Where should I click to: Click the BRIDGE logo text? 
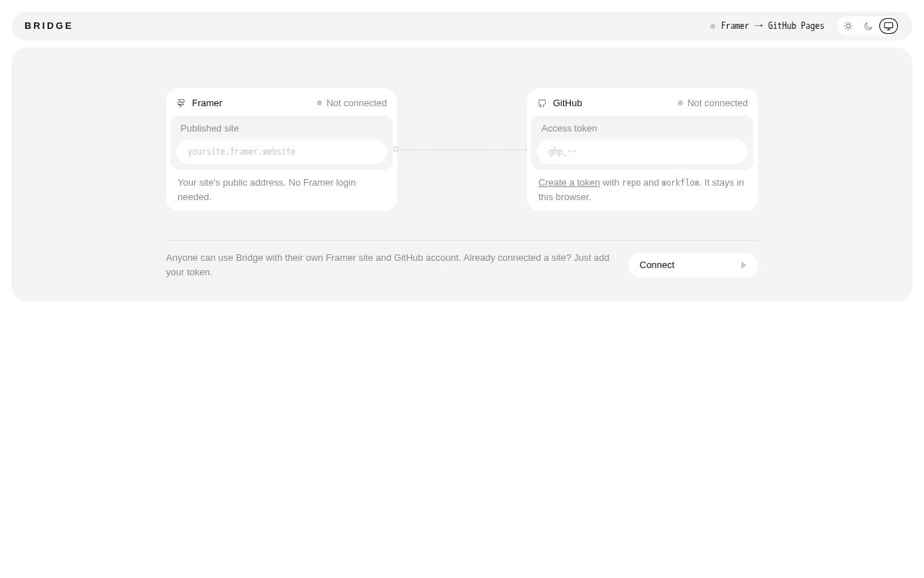[x=49, y=26]
